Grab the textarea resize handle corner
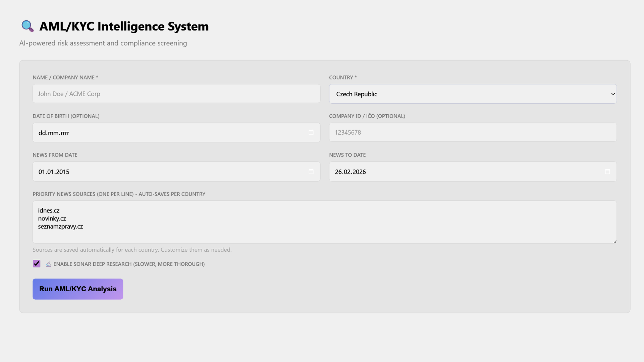The image size is (644, 362). (615, 241)
